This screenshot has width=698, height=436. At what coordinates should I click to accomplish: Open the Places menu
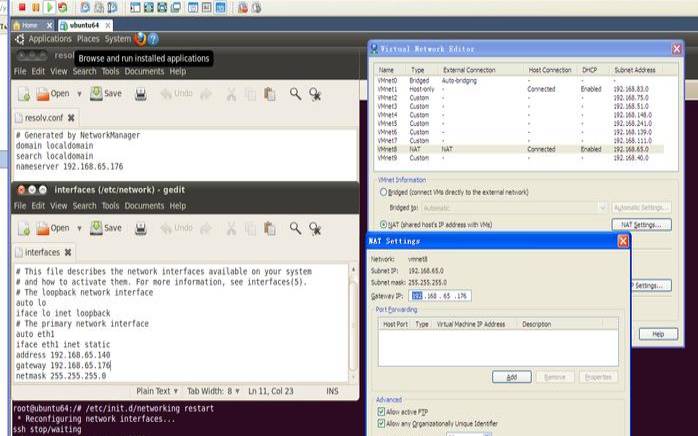click(x=88, y=39)
